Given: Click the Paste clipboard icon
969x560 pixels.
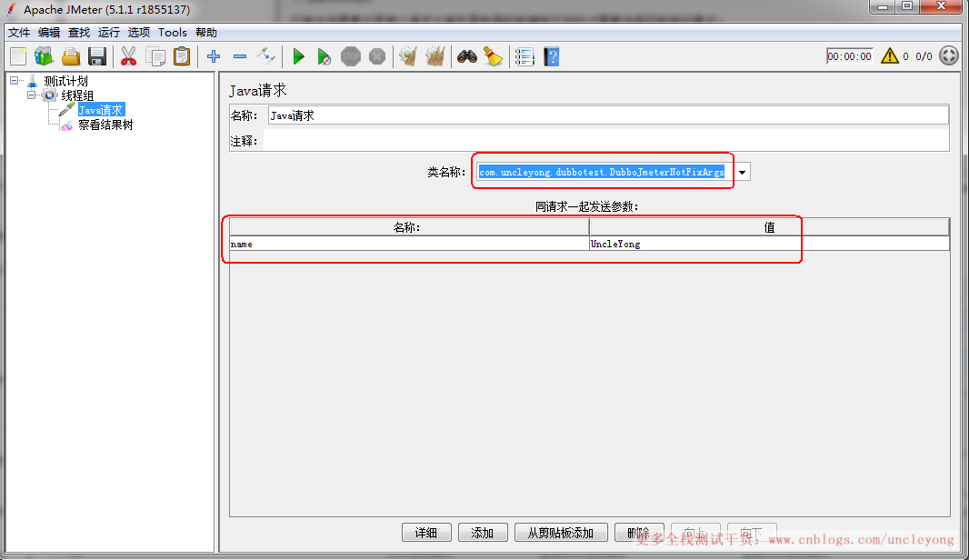Looking at the screenshot, I should 182,57.
